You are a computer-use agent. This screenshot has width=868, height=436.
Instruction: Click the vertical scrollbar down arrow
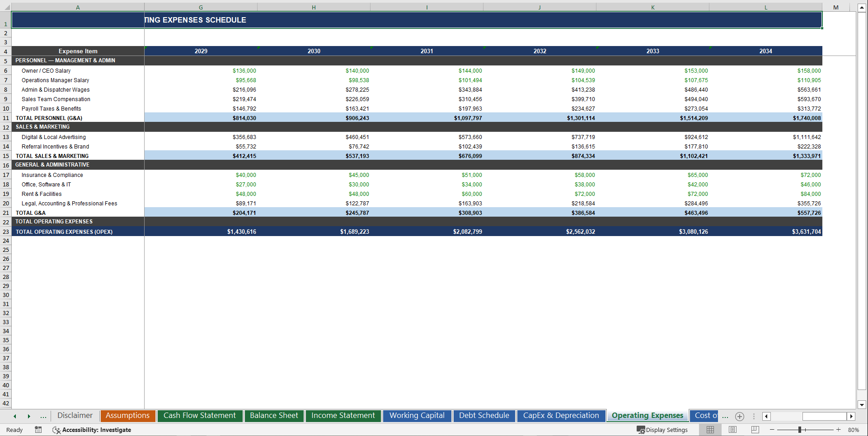pyautogui.click(x=863, y=405)
